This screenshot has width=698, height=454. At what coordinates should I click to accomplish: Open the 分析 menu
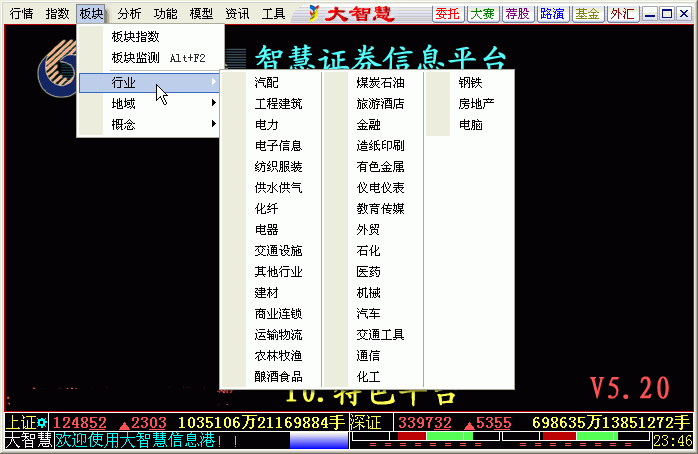pyautogui.click(x=130, y=14)
